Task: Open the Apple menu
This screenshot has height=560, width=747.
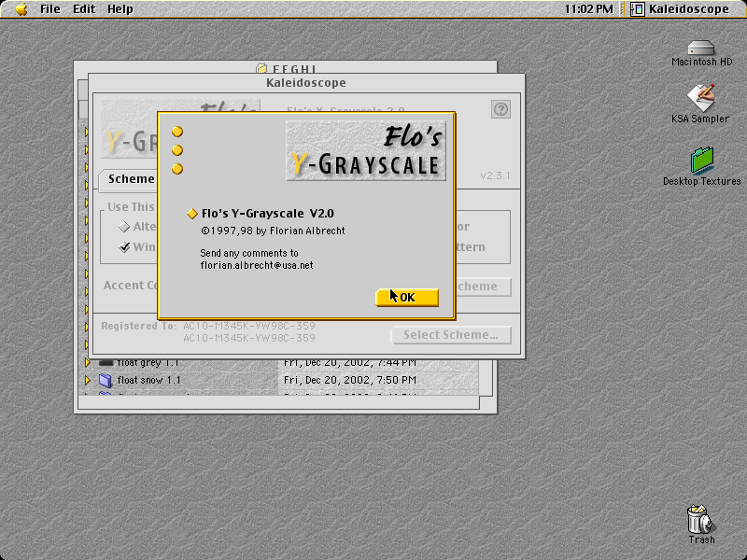Action: pyautogui.click(x=21, y=9)
